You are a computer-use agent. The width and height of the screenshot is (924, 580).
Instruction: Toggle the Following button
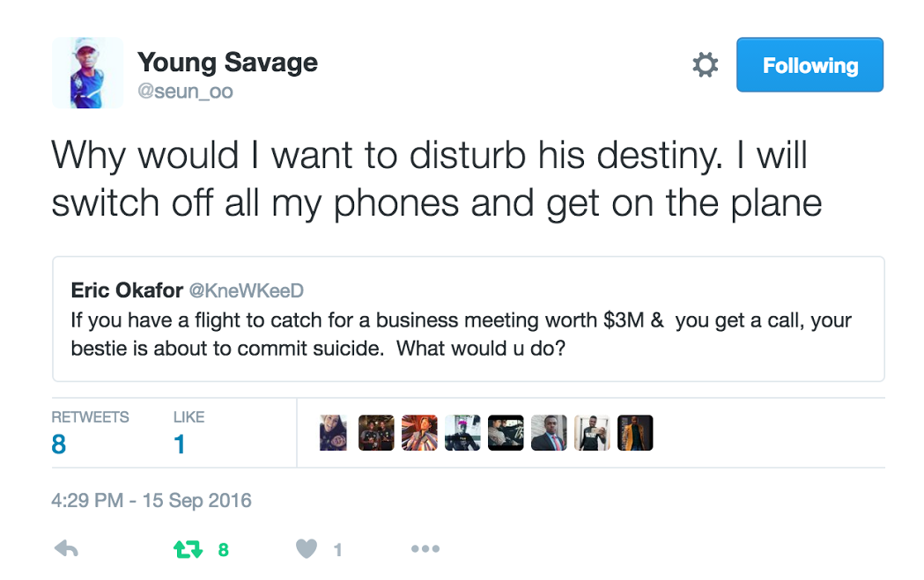tap(809, 65)
